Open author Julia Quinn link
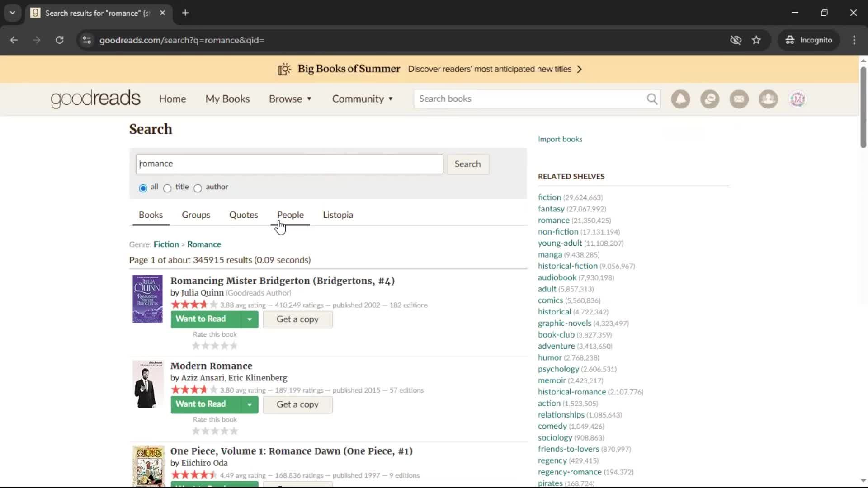Screen dimensions: 868x488 (x=202, y=293)
